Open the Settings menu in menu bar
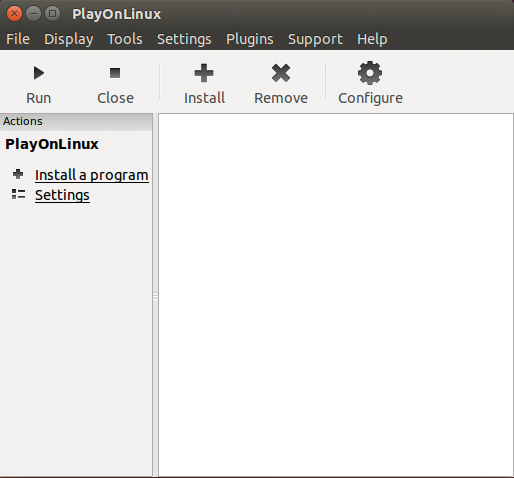 (x=184, y=39)
